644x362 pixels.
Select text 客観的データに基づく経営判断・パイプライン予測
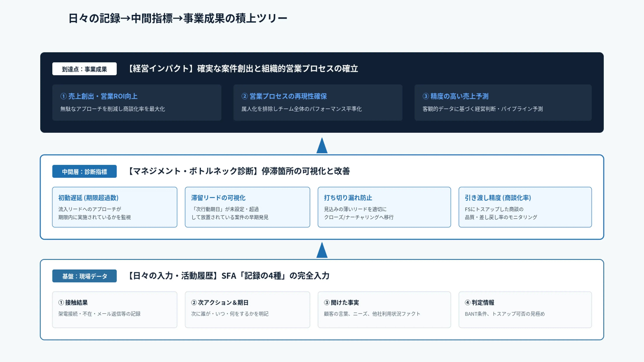tap(483, 109)
